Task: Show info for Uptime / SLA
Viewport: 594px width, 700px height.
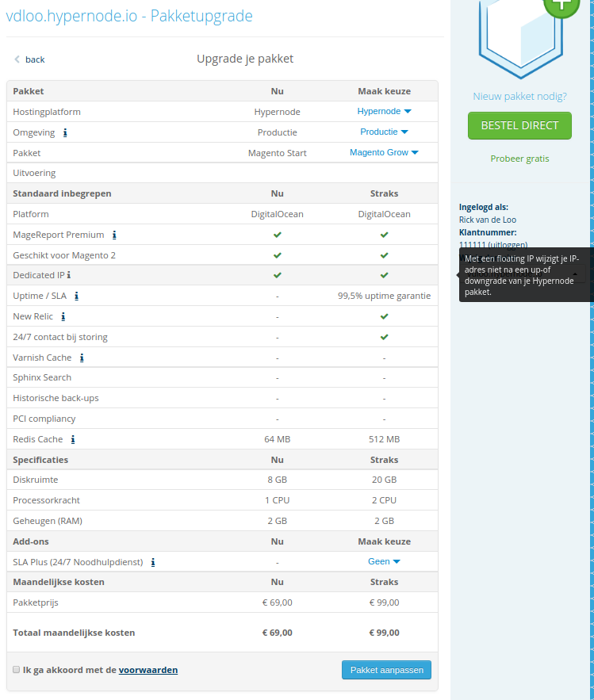Action: click(77, 296)
